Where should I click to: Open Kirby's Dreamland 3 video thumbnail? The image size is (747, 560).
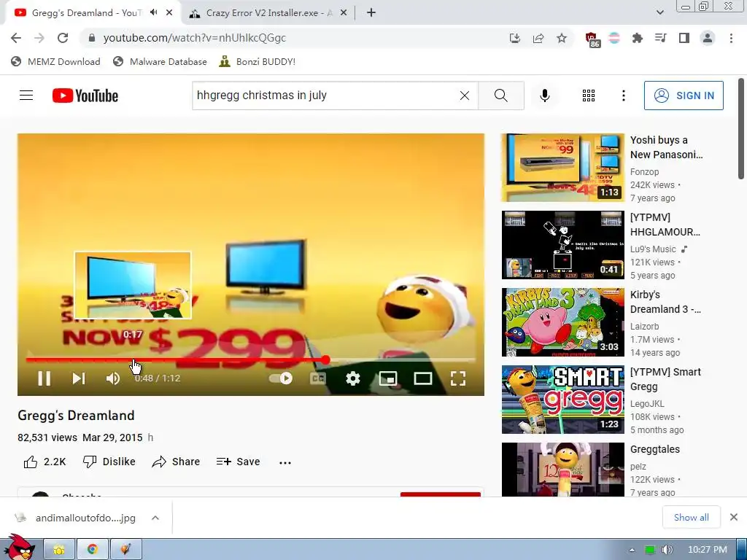coord(562,322)
